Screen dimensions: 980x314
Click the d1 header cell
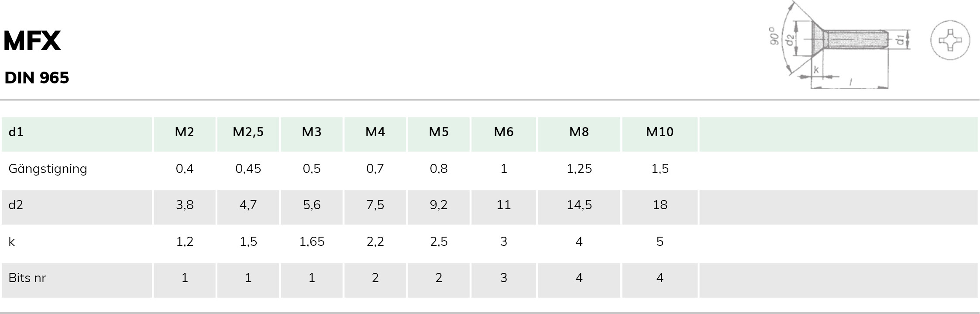(x=16, y=132)
